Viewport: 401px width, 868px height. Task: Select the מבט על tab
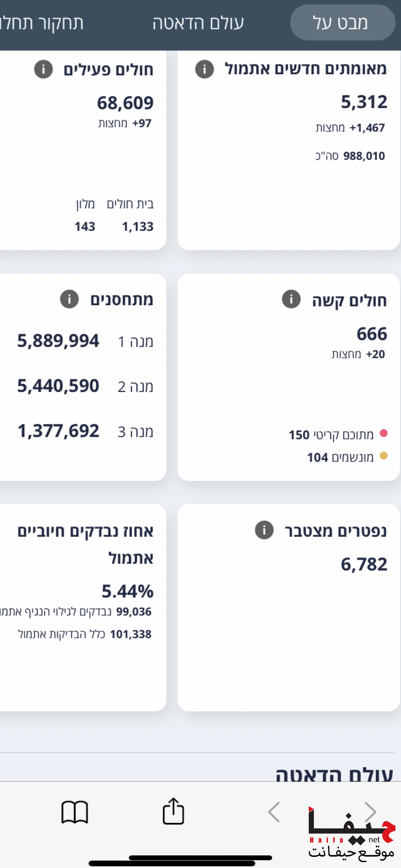(x=342, y=23)
